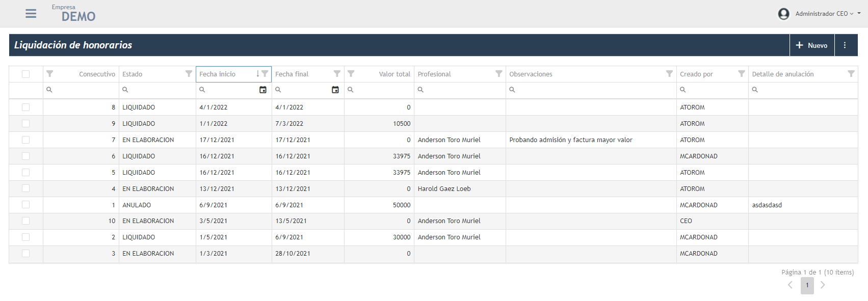
Task: Check the row with consecutivo 7
Action: pyautogui.click(x=26, y=140)
